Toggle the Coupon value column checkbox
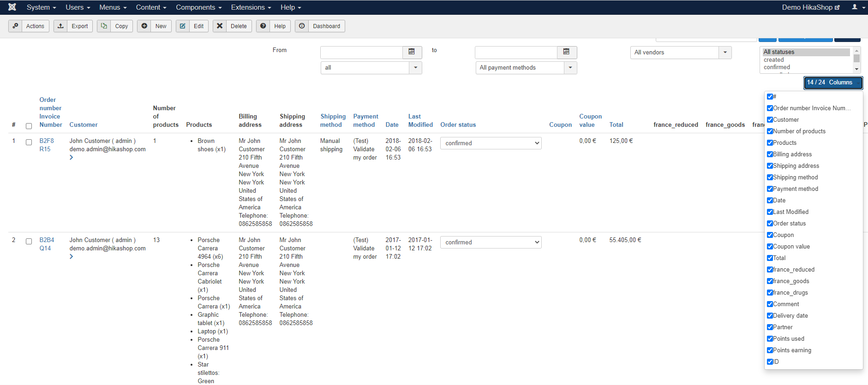The height and width of the screenshot is (385, 868). pos(770,246)
